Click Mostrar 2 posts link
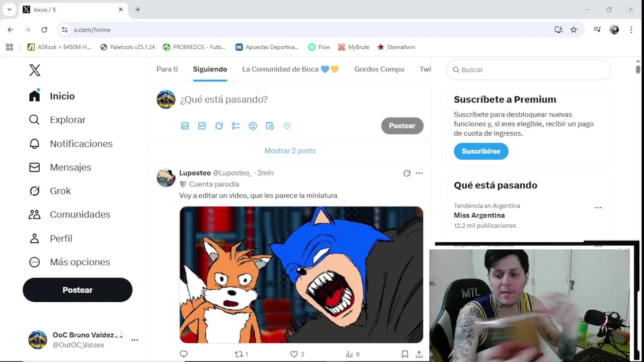This screenshot has height=362, width=644. pos(290,151)
